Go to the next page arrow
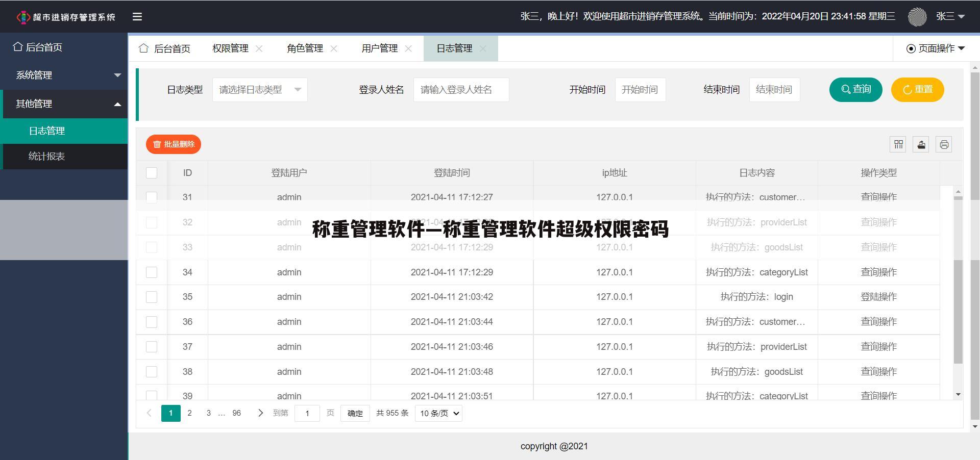 260,413
